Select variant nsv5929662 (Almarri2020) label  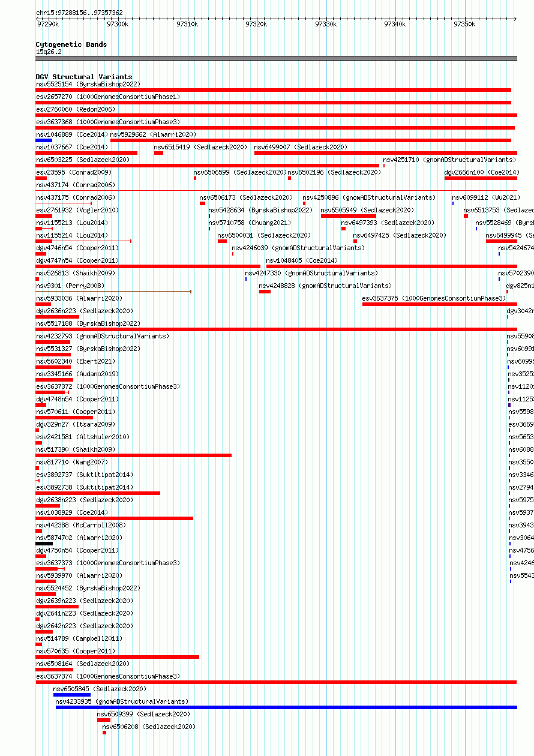click(x=153, y=134)
